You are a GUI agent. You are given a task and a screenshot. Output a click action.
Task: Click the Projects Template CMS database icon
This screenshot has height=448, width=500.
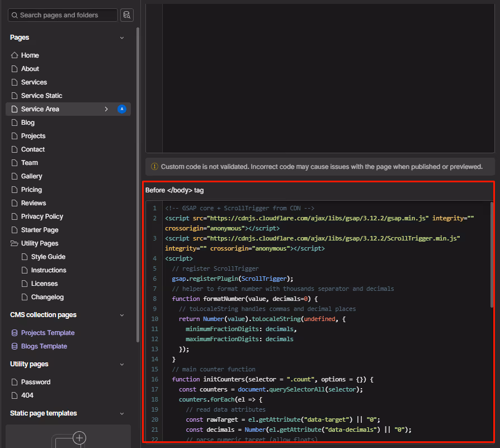coord(15,333)
